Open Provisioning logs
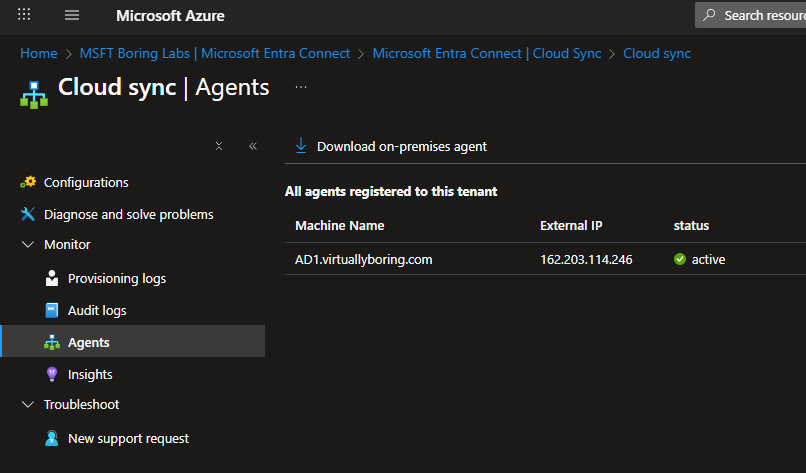Image resolution: width=806 pixels, height=473 pixels. (117, 279)
